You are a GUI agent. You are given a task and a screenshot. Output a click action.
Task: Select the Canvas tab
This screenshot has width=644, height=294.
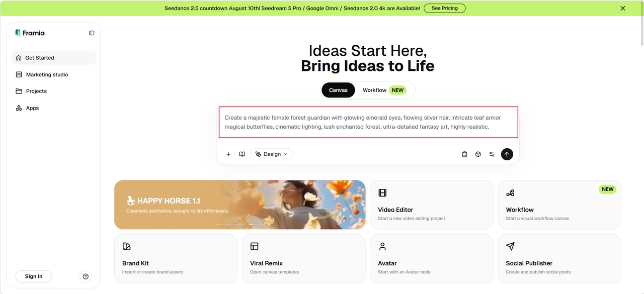pyautogui.click(x=338, y=90)
